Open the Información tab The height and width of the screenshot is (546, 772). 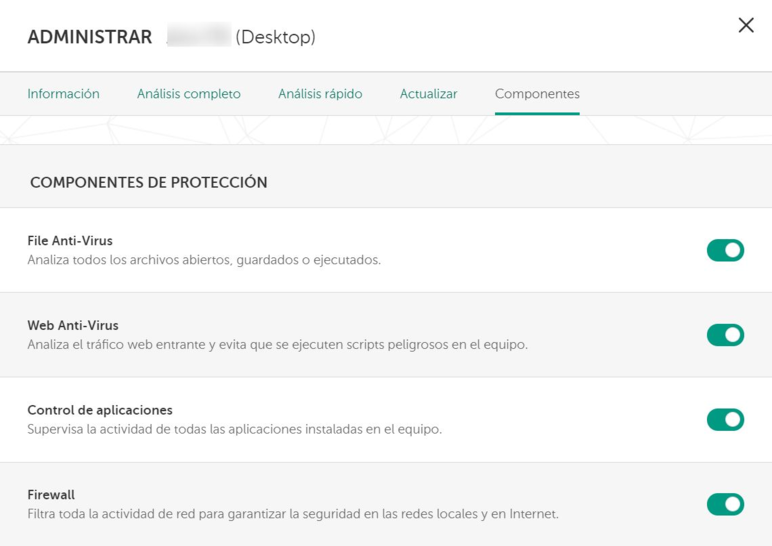click(63, 94)
